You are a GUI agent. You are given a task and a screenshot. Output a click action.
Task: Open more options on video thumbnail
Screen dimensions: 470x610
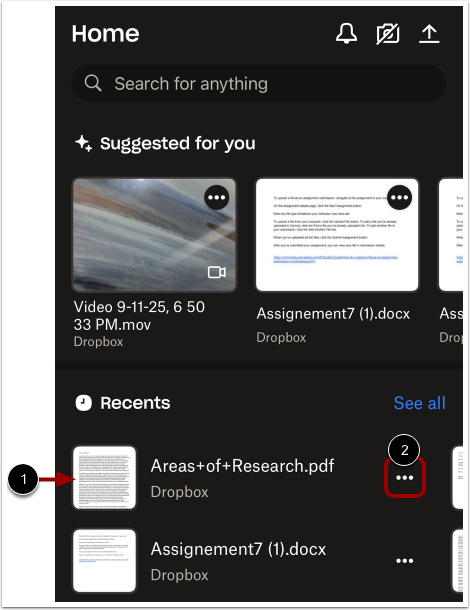pos(217,197)
